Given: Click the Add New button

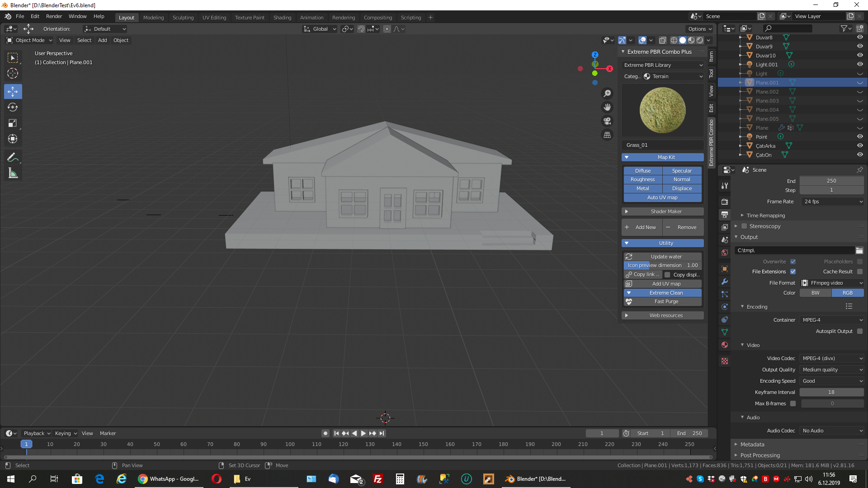Looking at the screenshot, I should 642,227.
